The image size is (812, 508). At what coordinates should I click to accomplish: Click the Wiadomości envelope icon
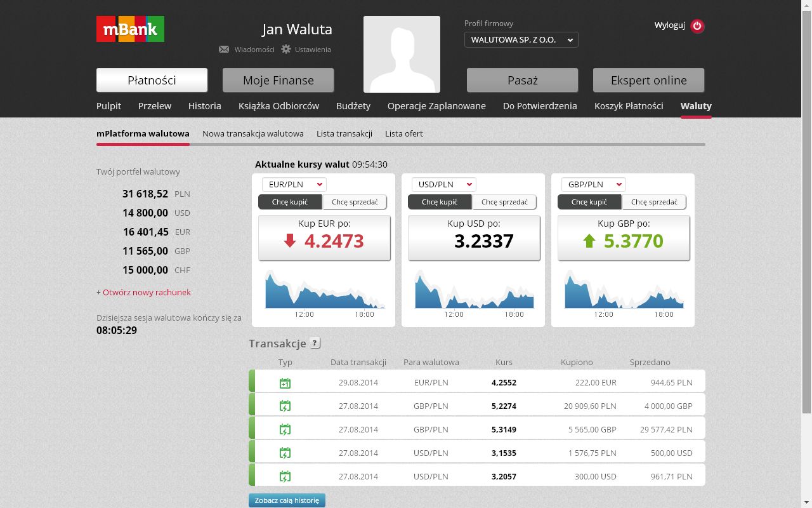click(x=224, y=50)
